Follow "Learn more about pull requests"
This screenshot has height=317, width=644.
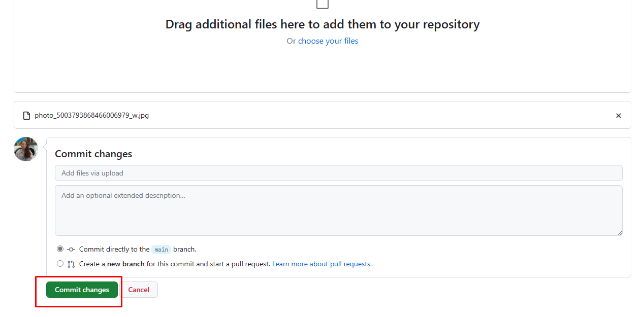321,263
